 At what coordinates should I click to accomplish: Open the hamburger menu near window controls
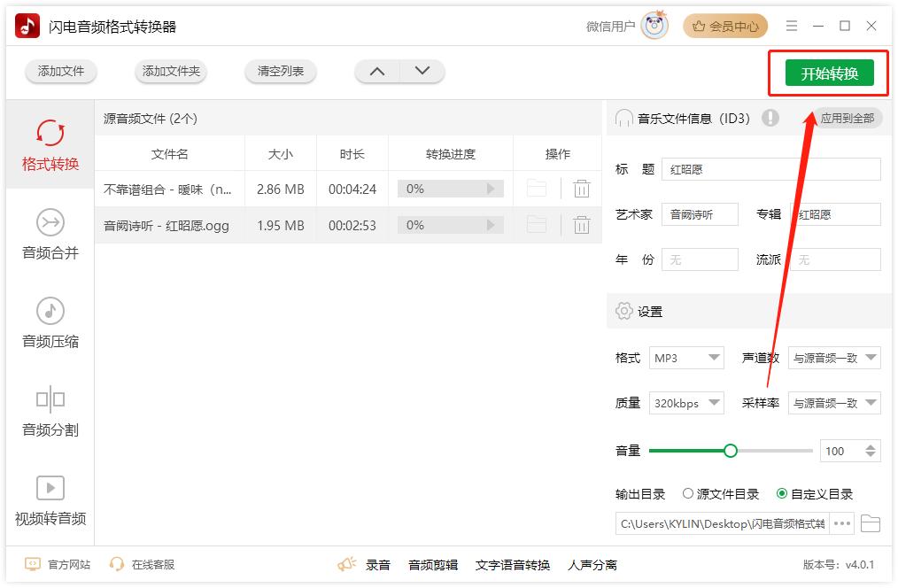pos(792,26)
